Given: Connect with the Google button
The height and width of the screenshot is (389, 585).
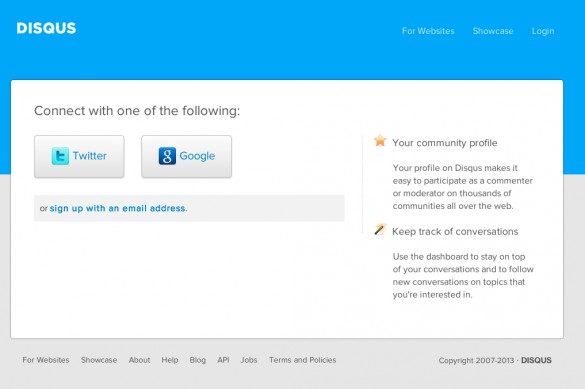Looking at the screenshot, I should (187, 156).
